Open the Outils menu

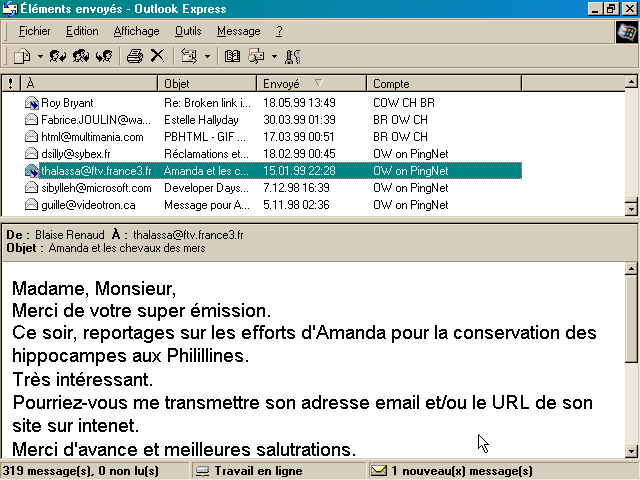pyautogui.click(x=188, y=31)
